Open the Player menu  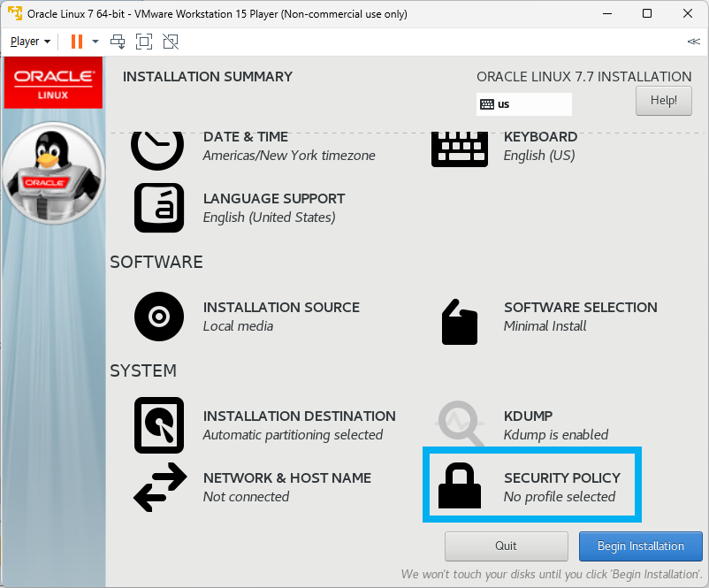[30, 42]
